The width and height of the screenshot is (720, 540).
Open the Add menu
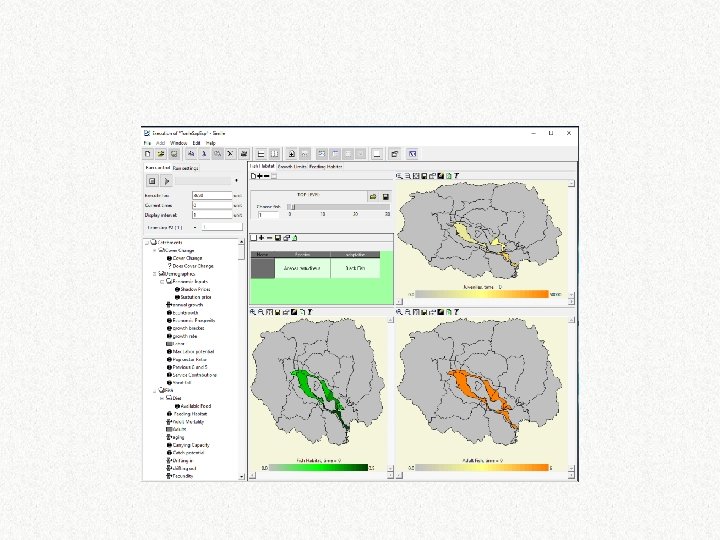coord(160,143)
